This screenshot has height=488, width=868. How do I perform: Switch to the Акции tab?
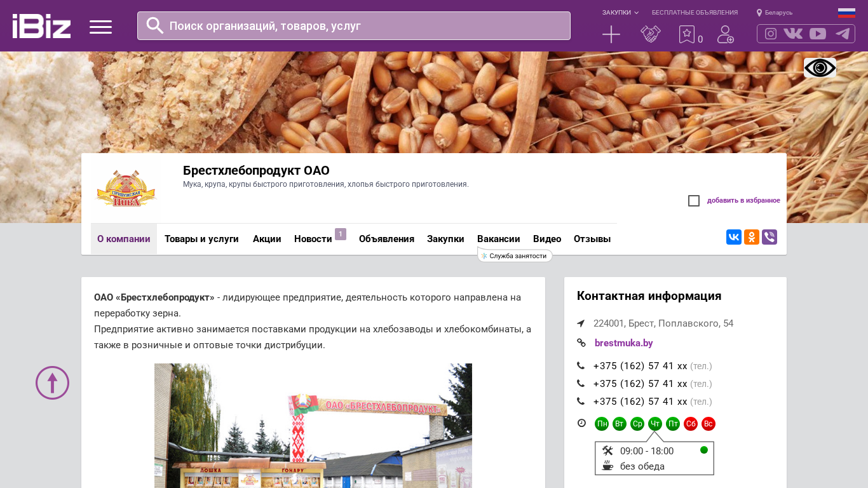[267, 239]
